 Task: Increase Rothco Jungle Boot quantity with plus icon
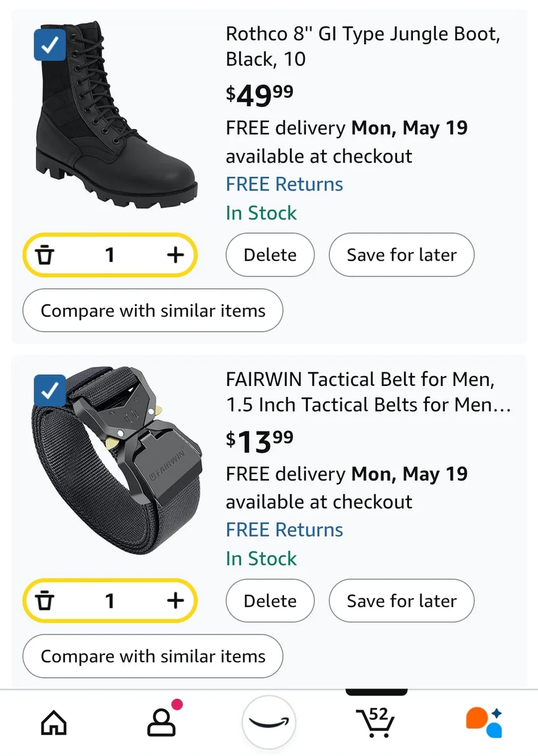[175, 255]
